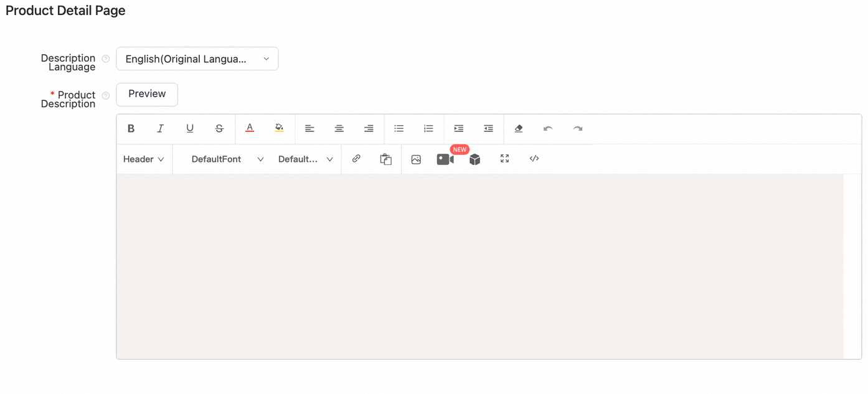Align text to the right
The height and width of the screenshot is (394, 868).
tap(369, 129)
